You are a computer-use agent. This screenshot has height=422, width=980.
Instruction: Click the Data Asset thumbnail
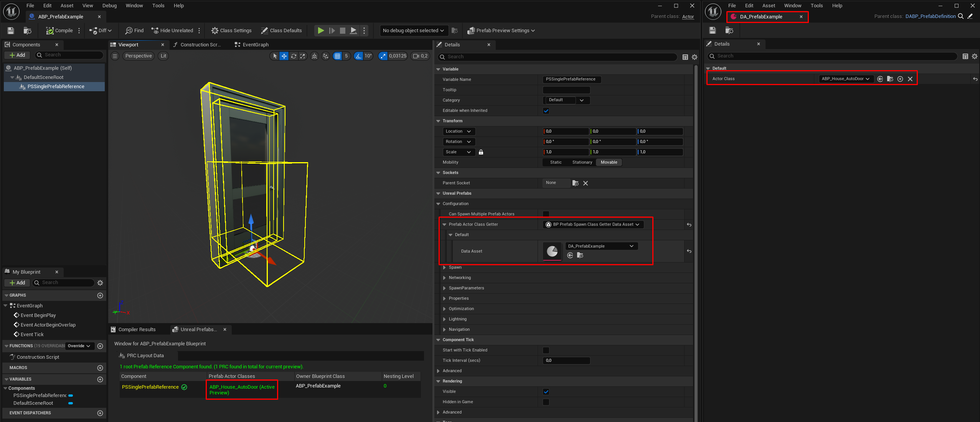[552, 251]
